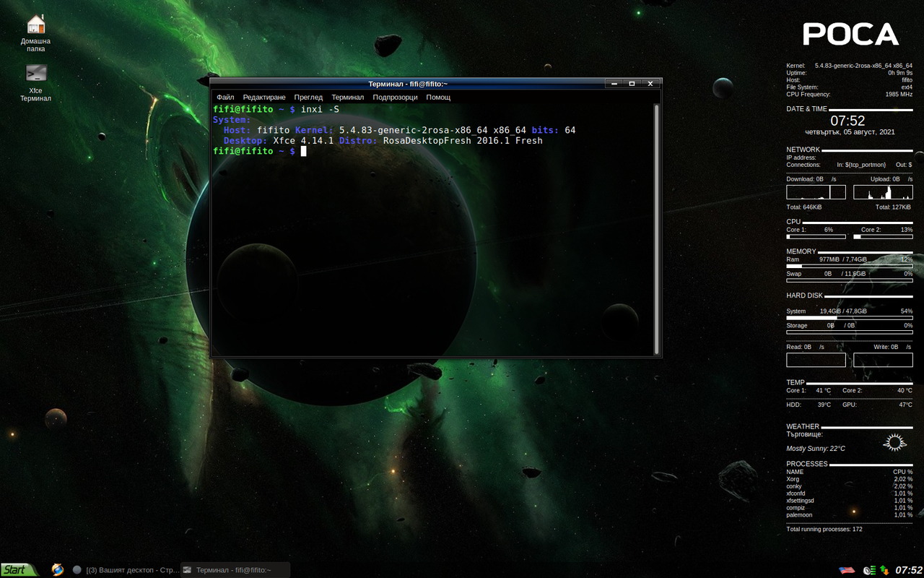The width and height of the screenshot is (924, 578).
Task: Click the POCA logo in the Conky panel
Action: [x=850, y=35]
